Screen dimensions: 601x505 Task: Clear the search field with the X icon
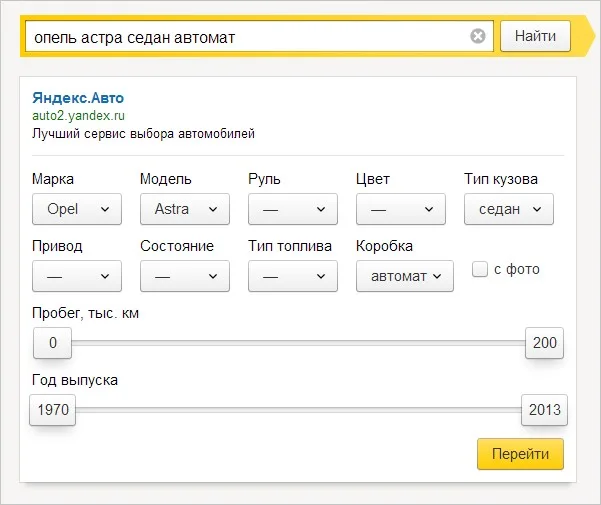(478, 36)
